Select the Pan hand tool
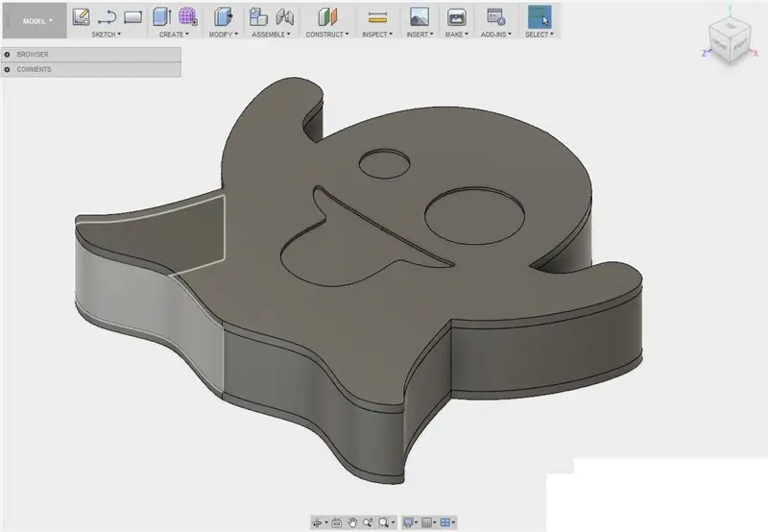This screenshot has height=532, width=768. (352, 522)
